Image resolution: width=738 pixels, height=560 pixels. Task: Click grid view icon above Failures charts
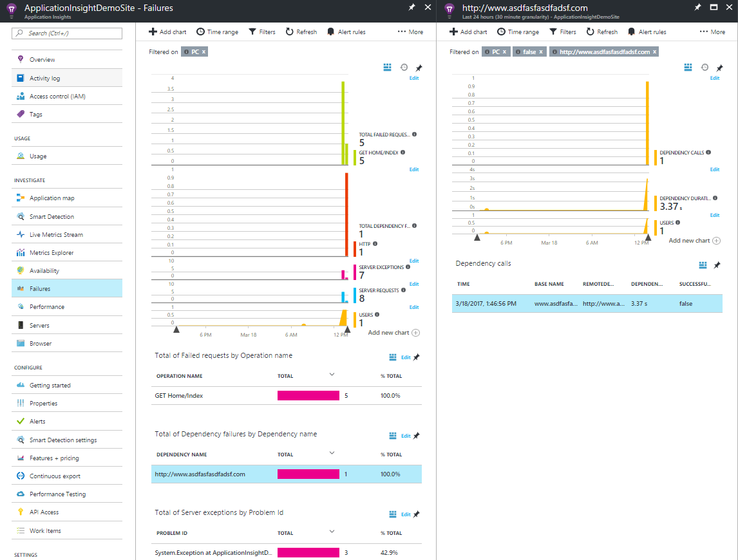[388, 68]
